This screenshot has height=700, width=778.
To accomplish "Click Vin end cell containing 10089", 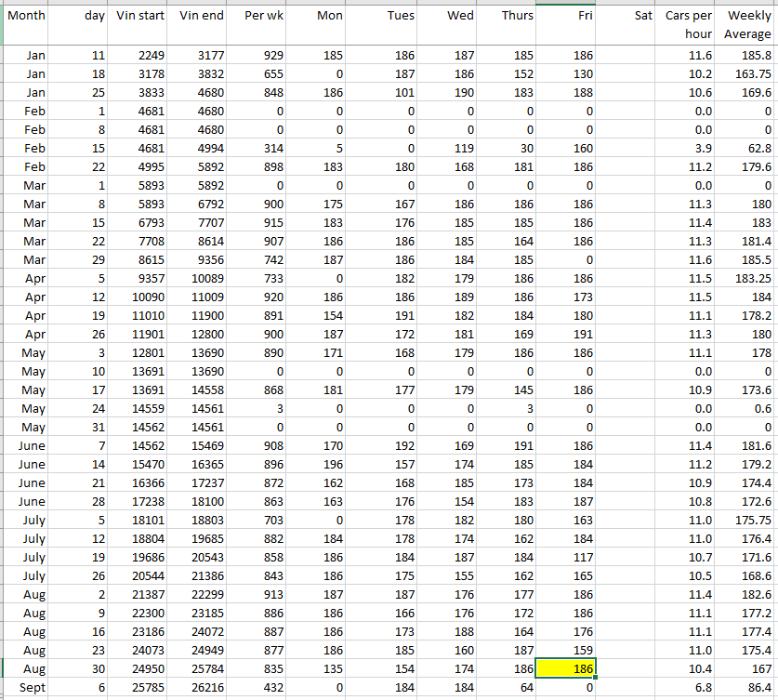I will click(201, 279).
